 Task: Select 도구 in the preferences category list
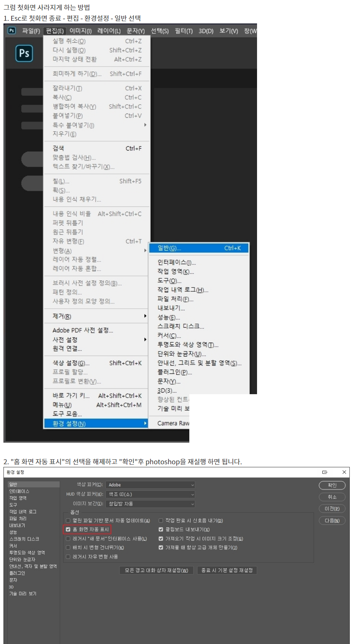tap(13, 505)
